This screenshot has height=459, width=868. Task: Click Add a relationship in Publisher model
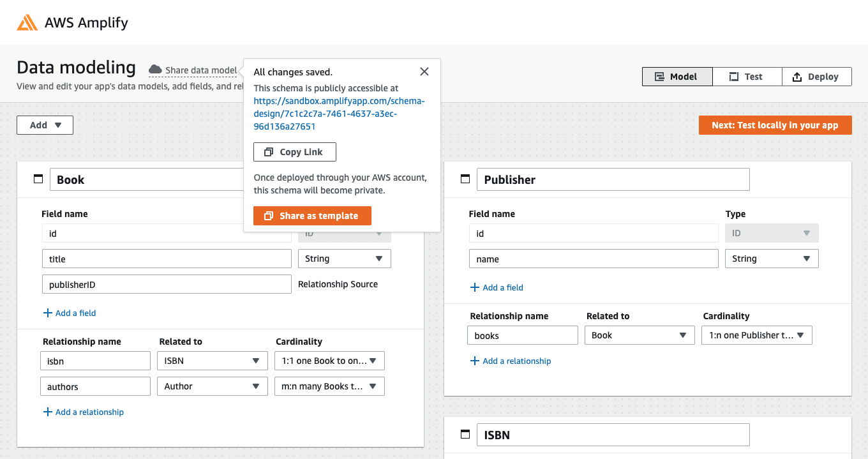point(516,361)
